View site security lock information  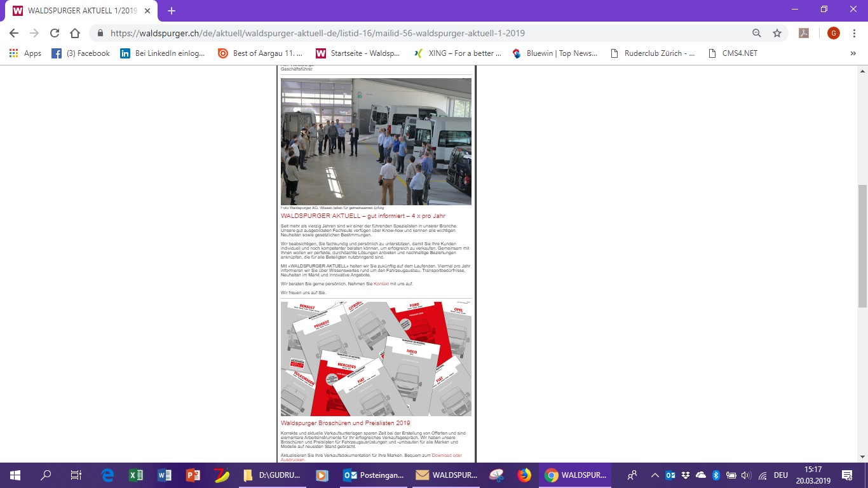coord(100,33)
